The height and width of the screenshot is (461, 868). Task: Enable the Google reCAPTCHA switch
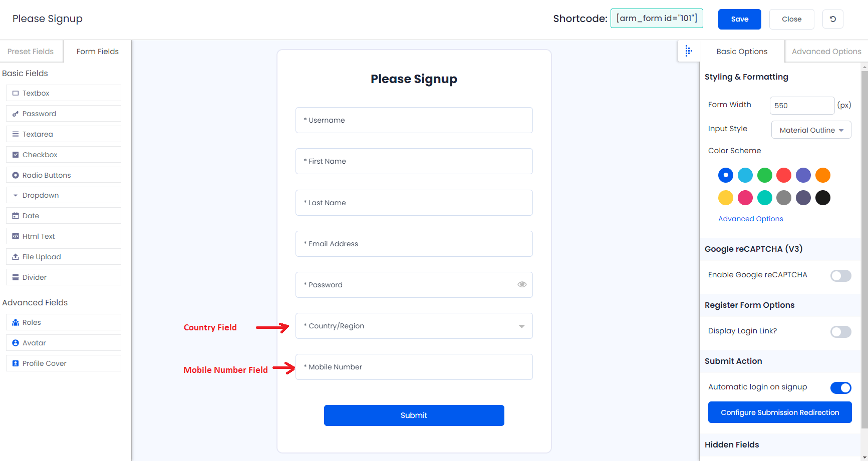click(840, 275)
